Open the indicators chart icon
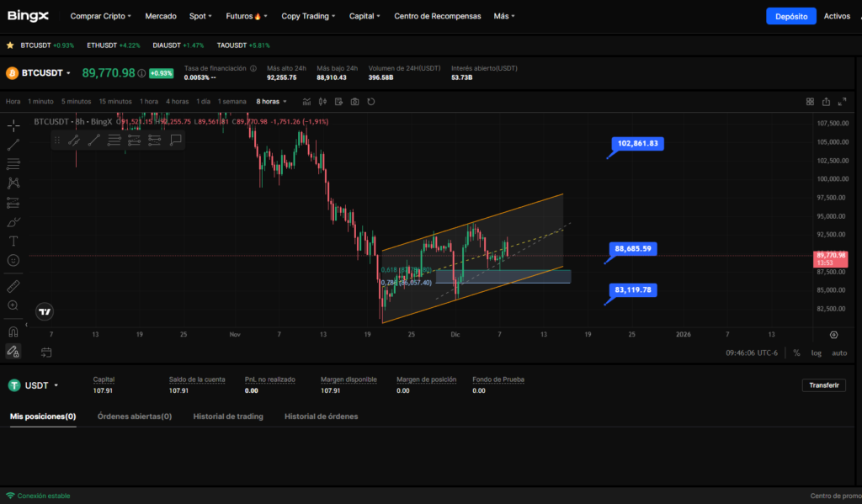Image resolution: width=862 pixels, height=504 pixels. [306, 102]
